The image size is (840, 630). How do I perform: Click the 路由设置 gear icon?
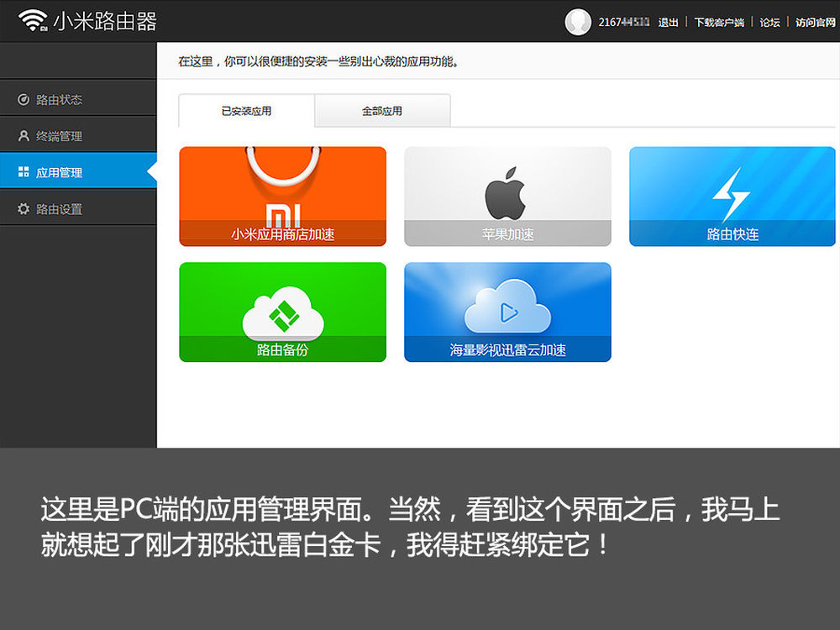click(x=24, y=208)
